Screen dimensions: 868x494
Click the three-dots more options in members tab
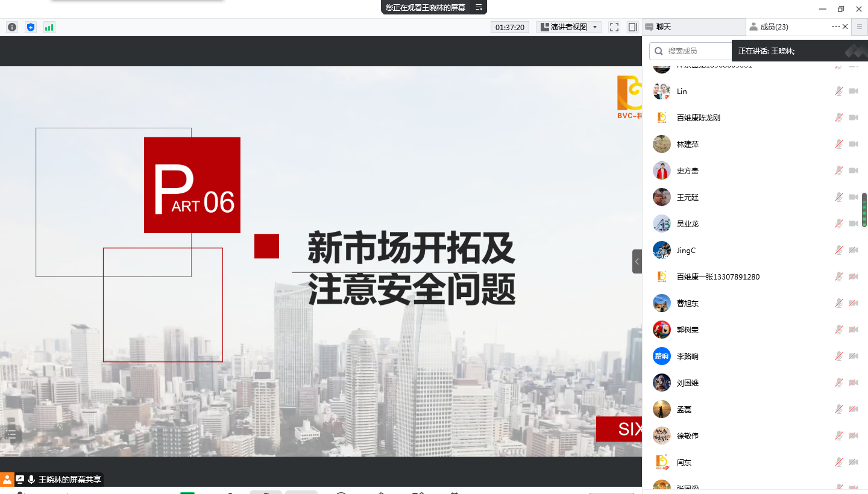835,27
